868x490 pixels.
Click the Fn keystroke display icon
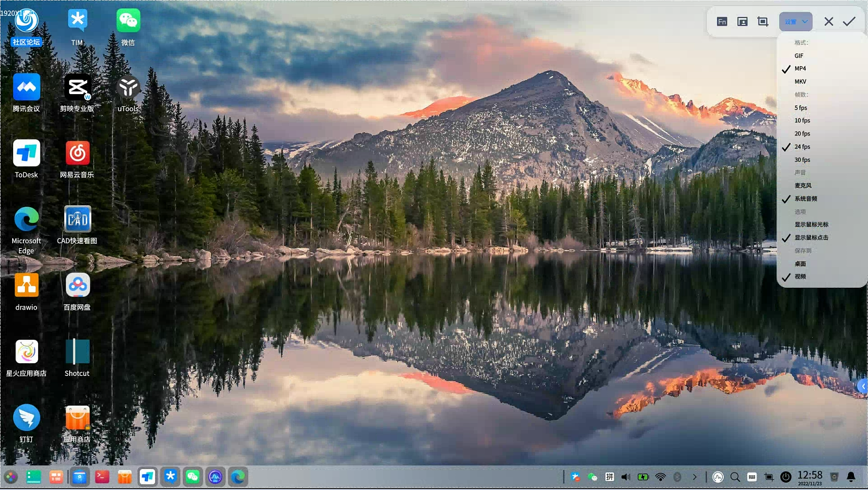(722, 21)
